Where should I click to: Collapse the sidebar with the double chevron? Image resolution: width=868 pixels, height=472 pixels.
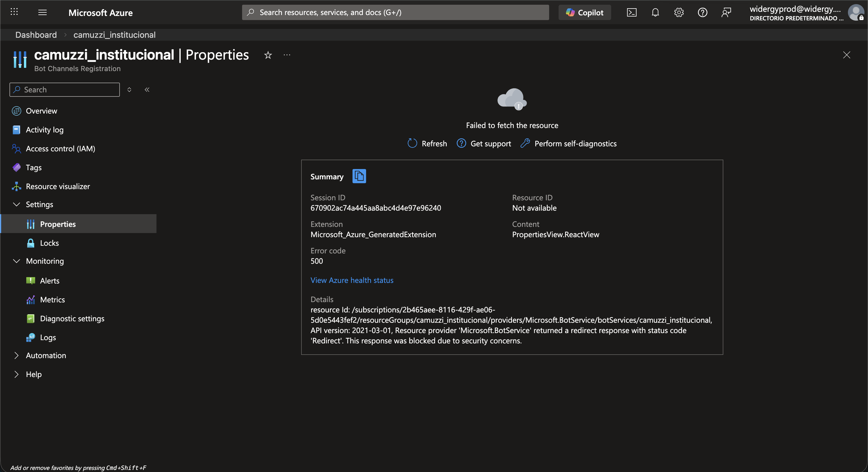point(147,90)
